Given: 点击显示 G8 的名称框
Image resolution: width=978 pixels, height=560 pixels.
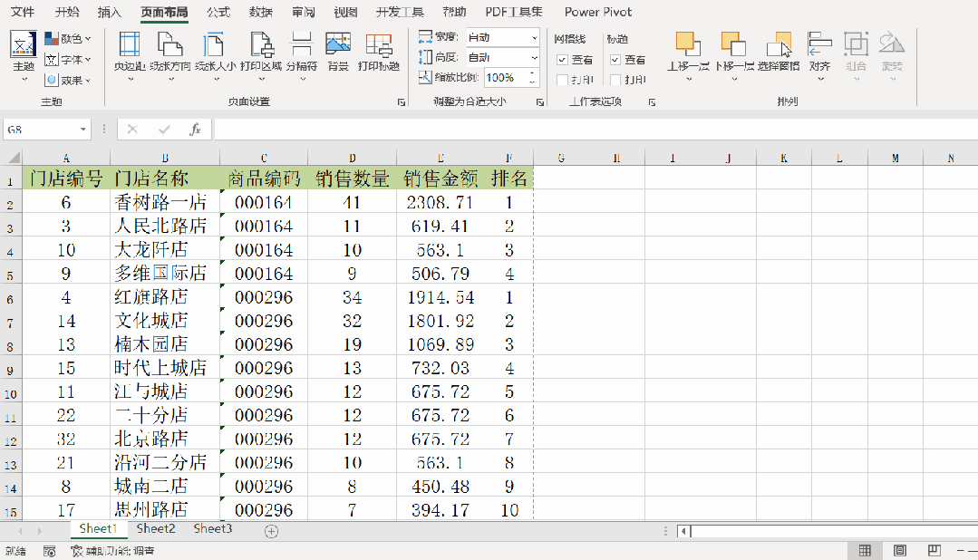Looking at the screenshot, I should coord(41,128).
